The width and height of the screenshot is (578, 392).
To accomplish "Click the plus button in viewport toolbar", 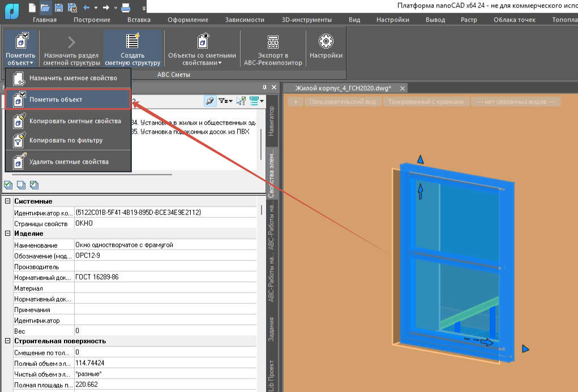I will pyautogui.click(x=296, y=102).
